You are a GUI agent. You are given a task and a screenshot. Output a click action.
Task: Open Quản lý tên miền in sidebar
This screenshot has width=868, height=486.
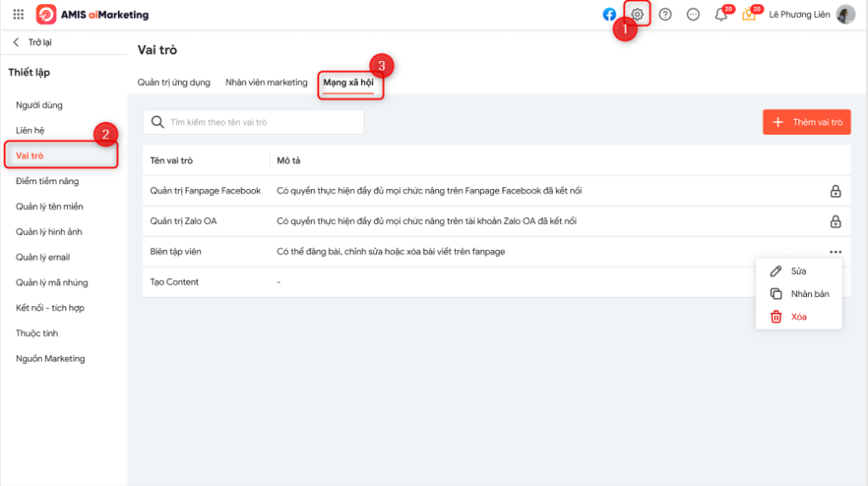[49, 207]
